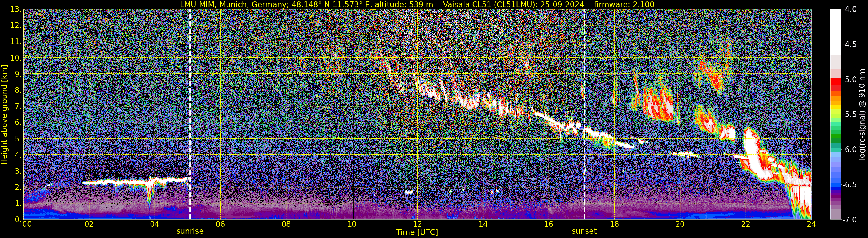Click the '2.' height-axis tick label
The width and height of the screenshot is (868, 238).
coord(18,188)
